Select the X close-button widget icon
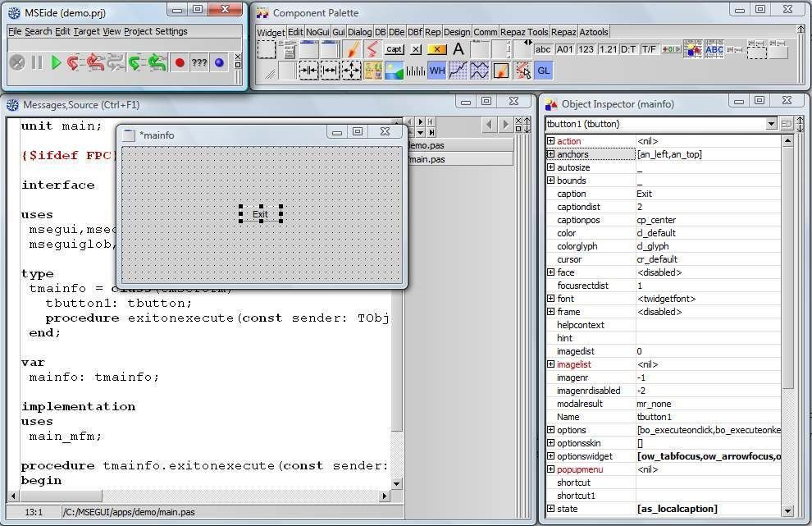The width and height of the screenshot is (812, 526). (x=415, y=49)
